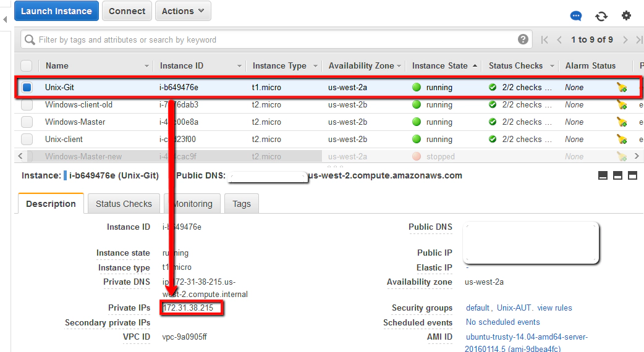Go to first page of results
The width and height of the screenshot is (644, 352).
tap(544, 40)
